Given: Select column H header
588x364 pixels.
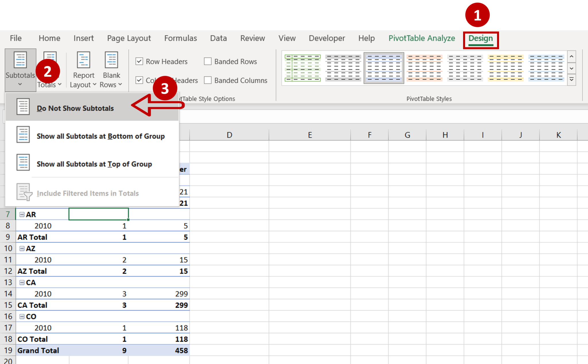Looking at the screenshot, I should click(x=445, y=135).
